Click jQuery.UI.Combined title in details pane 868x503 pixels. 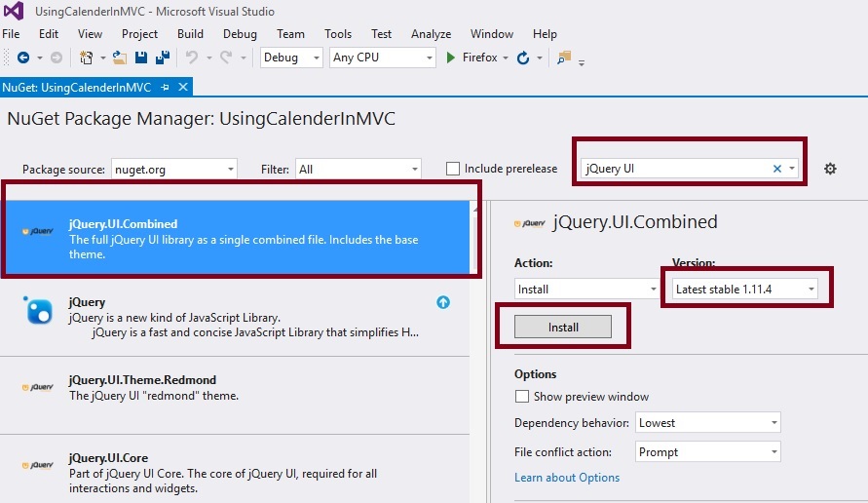coord(635,221)
